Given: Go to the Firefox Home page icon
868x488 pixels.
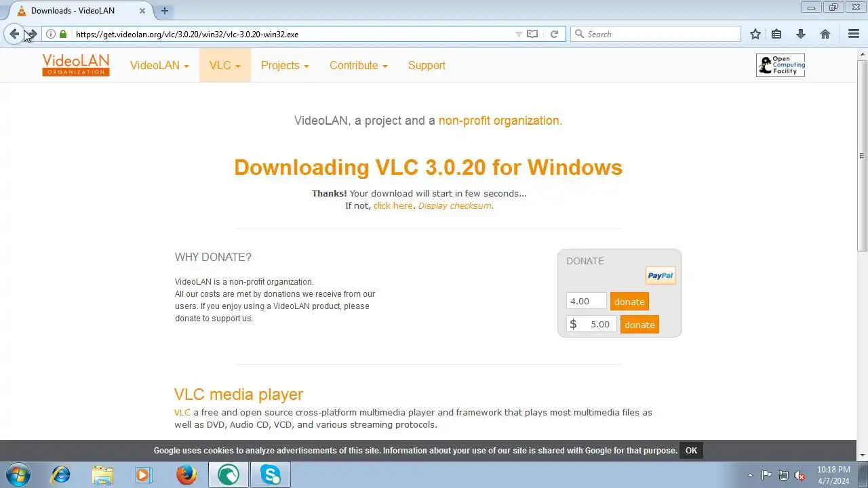Looking at the screenshot, I should [x=825, y=34].
